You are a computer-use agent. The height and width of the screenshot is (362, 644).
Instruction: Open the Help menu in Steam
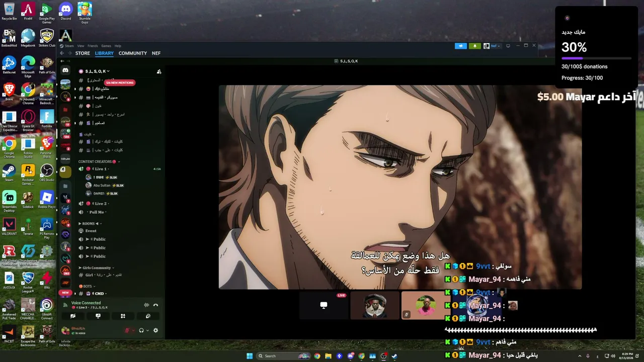[x=118, y=46]
